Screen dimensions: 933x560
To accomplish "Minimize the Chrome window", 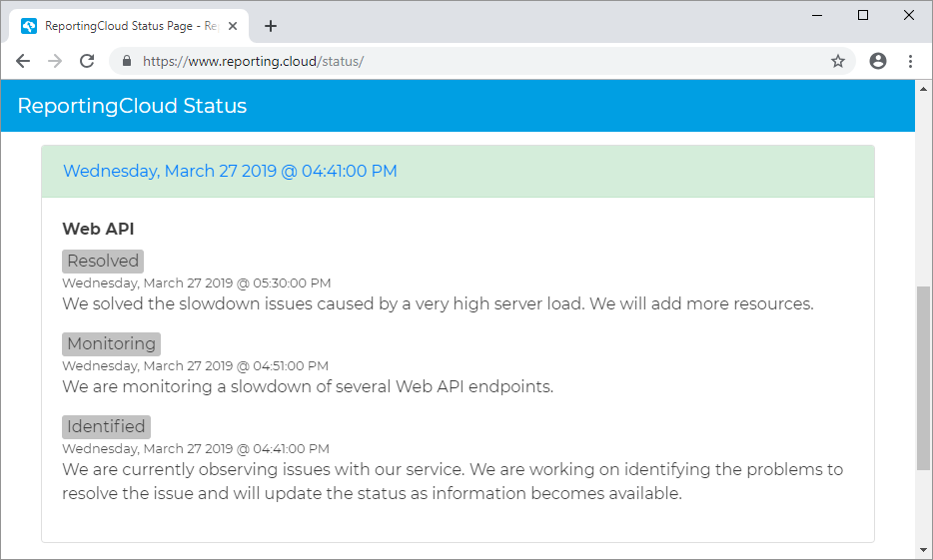I will coord(817,15).
